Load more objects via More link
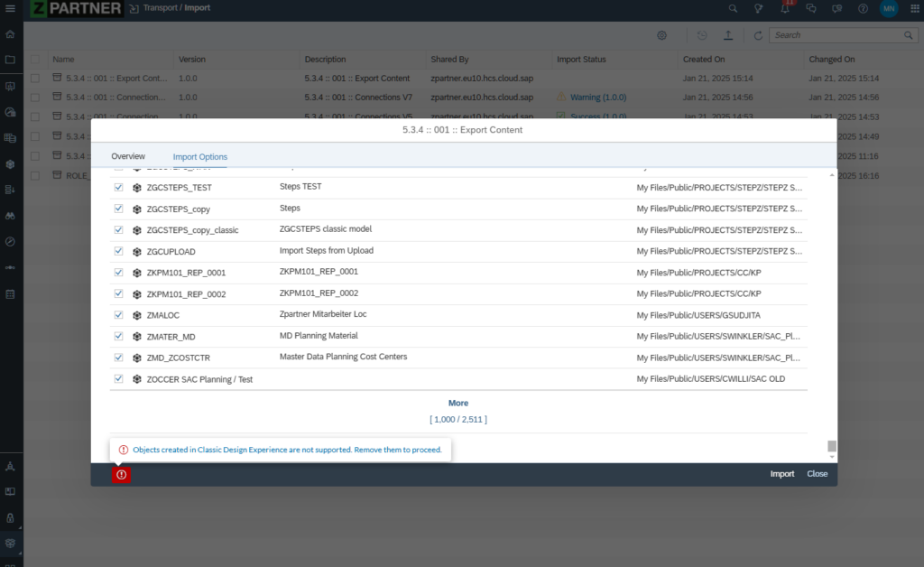The image size is (924, 567). click(458, 403)
